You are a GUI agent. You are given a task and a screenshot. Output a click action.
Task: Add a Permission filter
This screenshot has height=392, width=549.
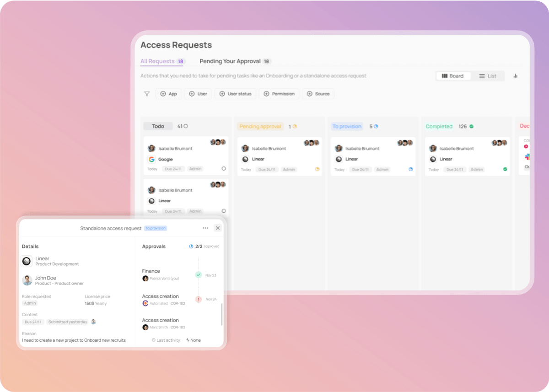coord(279,94)
